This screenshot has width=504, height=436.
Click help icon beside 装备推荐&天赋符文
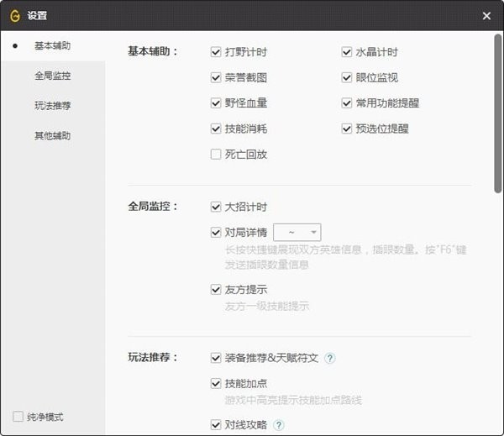[330, 358]
